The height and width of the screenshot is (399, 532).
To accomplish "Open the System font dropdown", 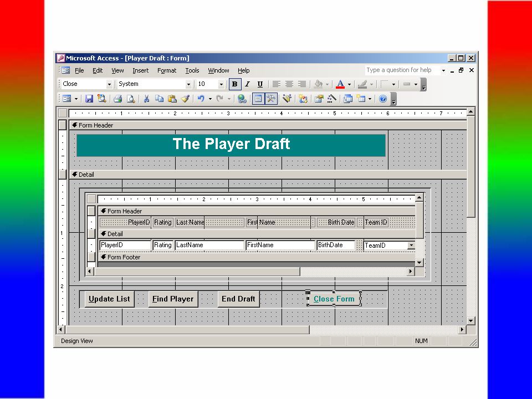I will (188, 84).
